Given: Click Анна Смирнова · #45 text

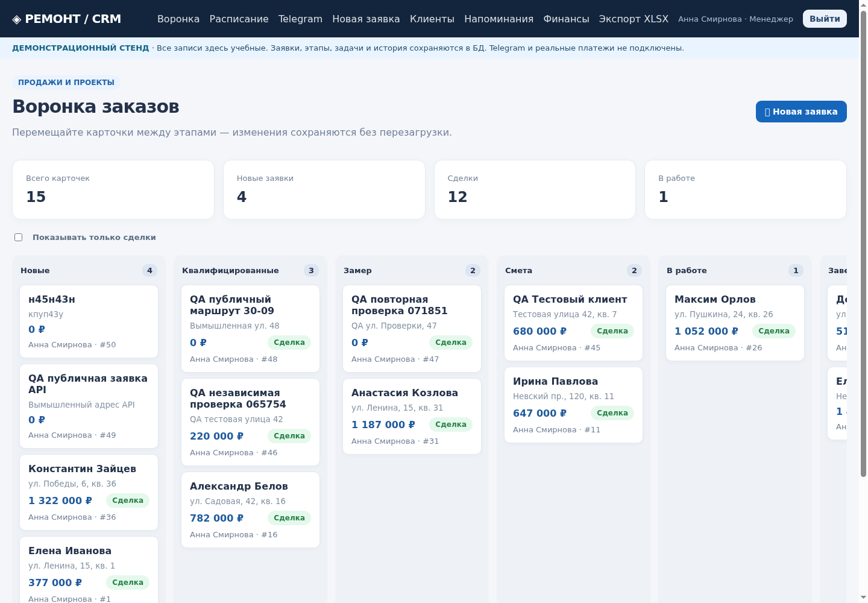Looking at the screenshot, I should tap(556, 348).
